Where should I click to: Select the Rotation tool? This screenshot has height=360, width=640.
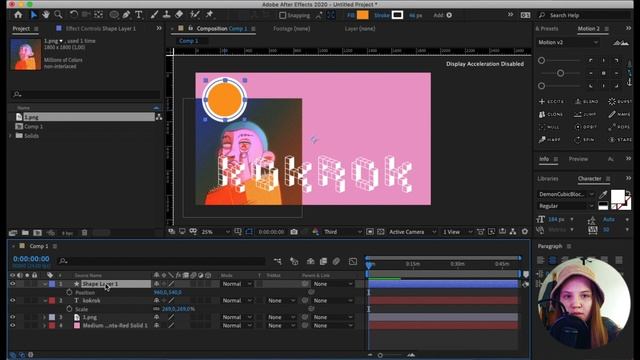(x=73, y=15)
